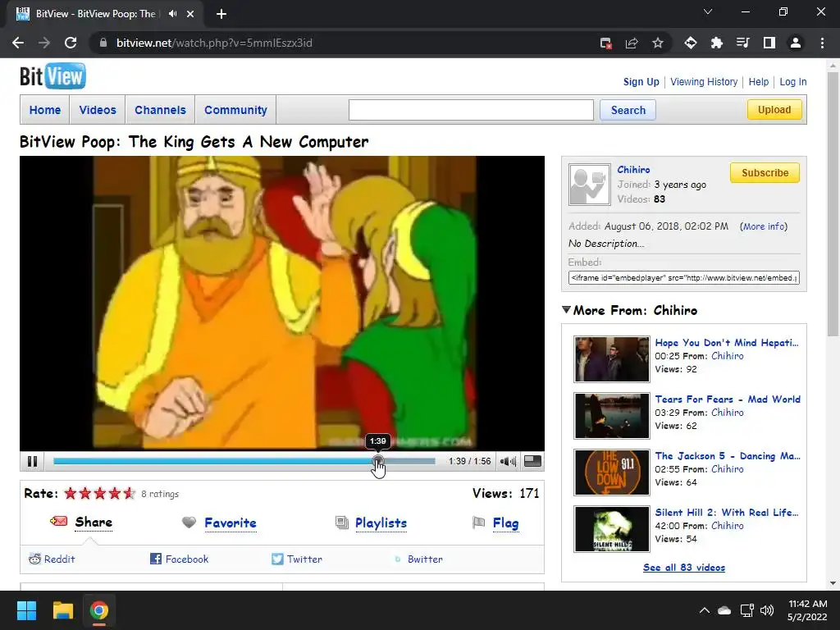The image size is (840, 630).
Task: Reload the page
Action: (71, 43)
